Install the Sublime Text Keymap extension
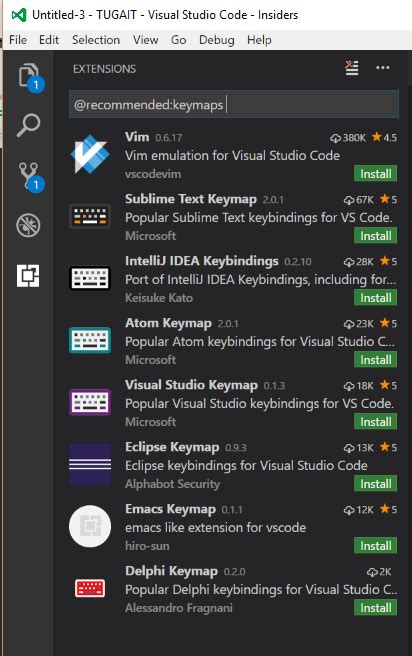 376,236
